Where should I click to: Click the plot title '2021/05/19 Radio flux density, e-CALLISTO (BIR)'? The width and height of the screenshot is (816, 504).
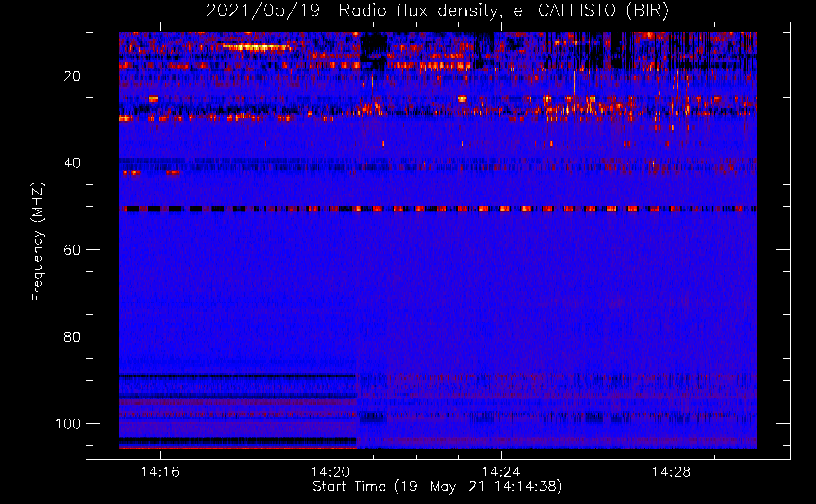437,10
